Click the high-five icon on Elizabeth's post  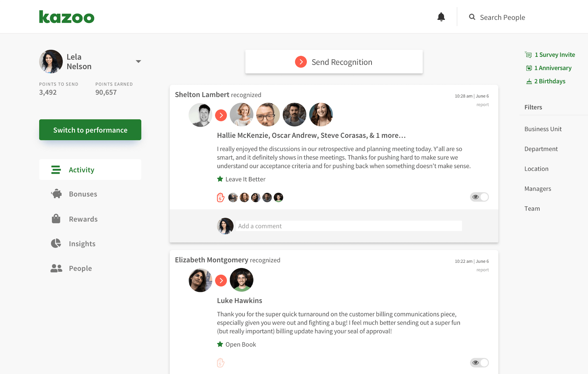(x=220, y=363)
